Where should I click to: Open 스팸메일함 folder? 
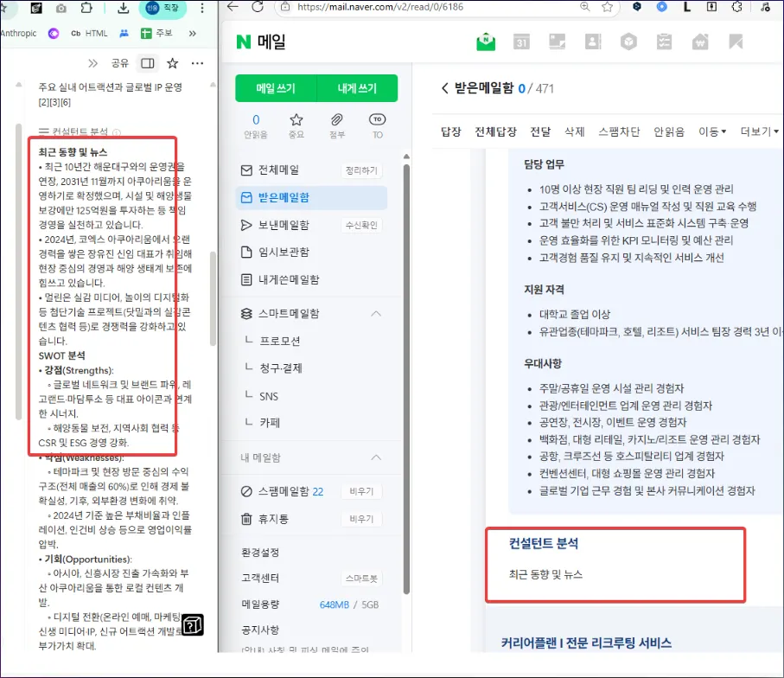coord(284,491)
